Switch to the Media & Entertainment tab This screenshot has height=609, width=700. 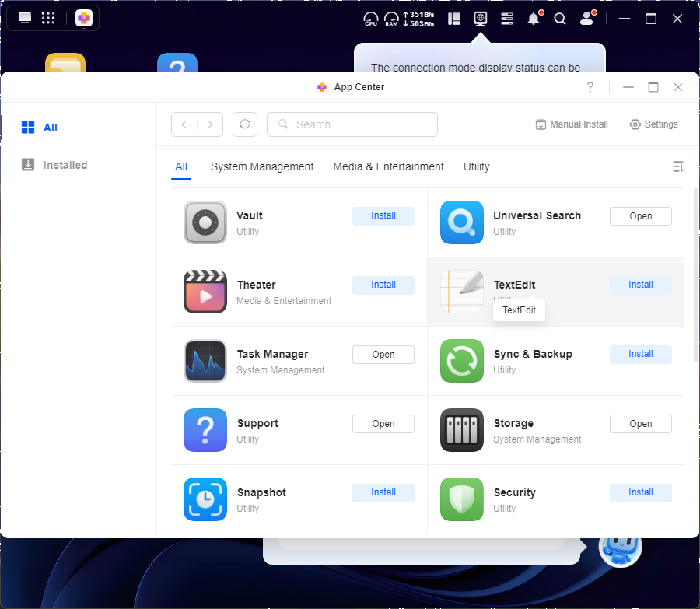388,166
